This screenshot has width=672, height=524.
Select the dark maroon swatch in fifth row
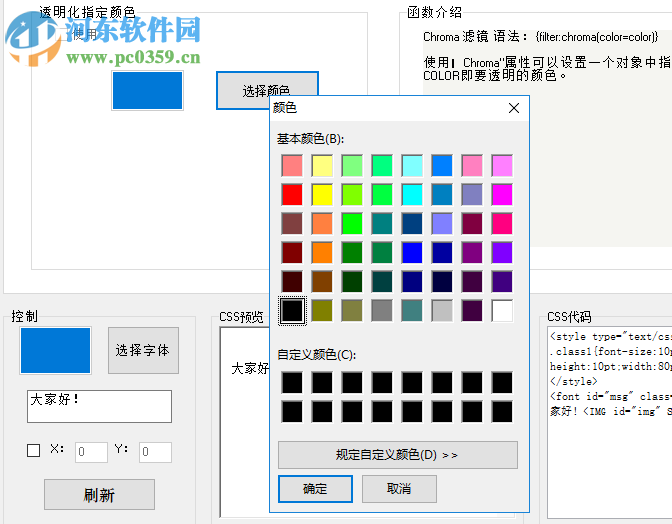292,282
